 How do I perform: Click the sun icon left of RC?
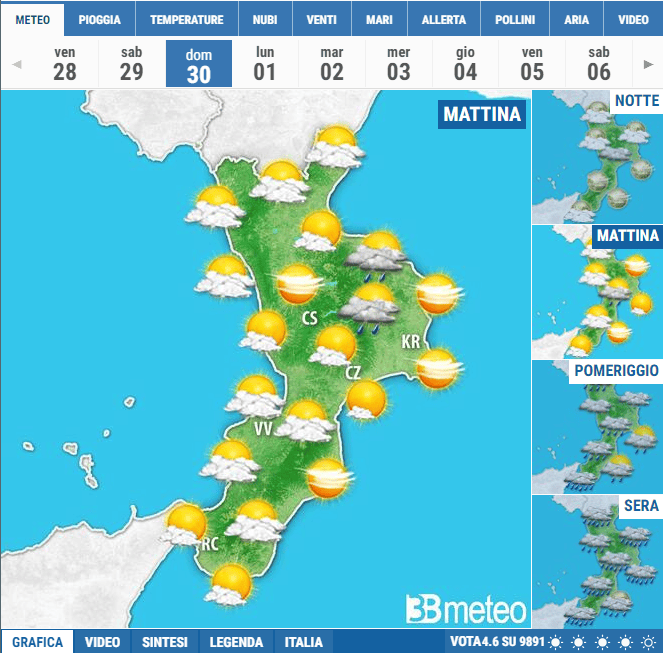tap(184, 525)
